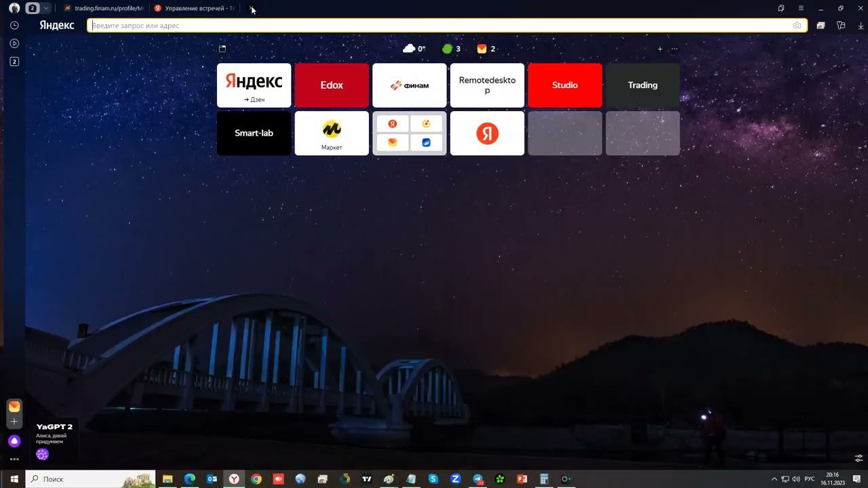Open the traffic widget showing 3
868x488 pixels.
(x=452, y=49)
